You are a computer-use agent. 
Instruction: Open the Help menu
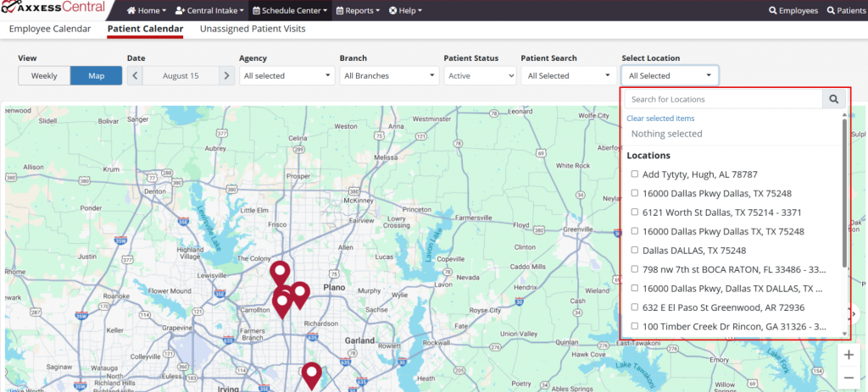[x=405, y=10]
